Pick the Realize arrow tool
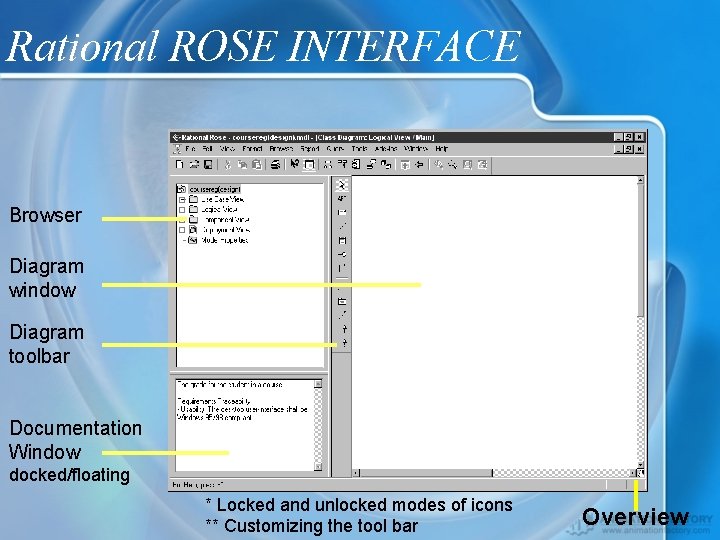 point(344,343)
